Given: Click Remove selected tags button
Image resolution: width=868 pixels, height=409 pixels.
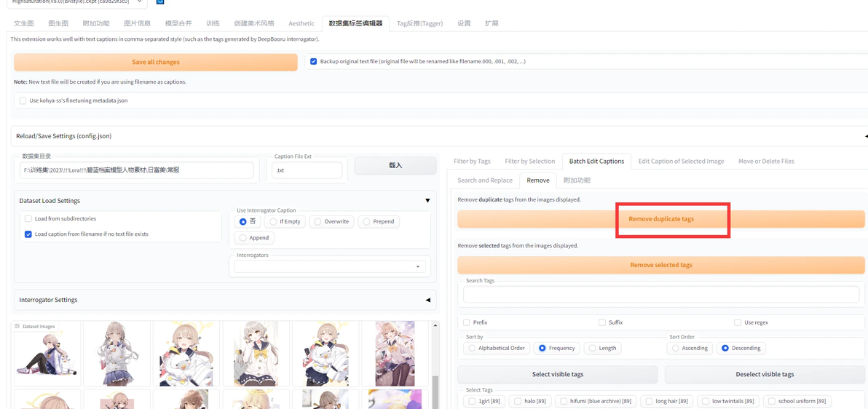Looking at the screenshot, I should point(661,265).
